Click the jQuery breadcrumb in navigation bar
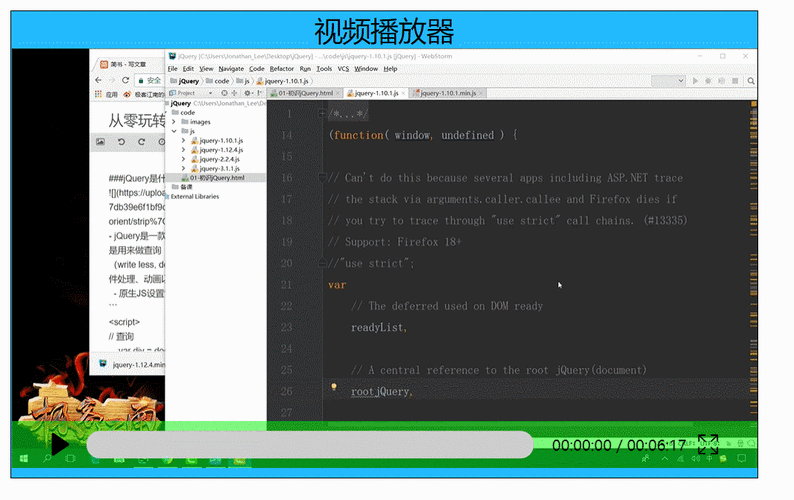This screenshot has width=794, height=500. pos(185,81)
